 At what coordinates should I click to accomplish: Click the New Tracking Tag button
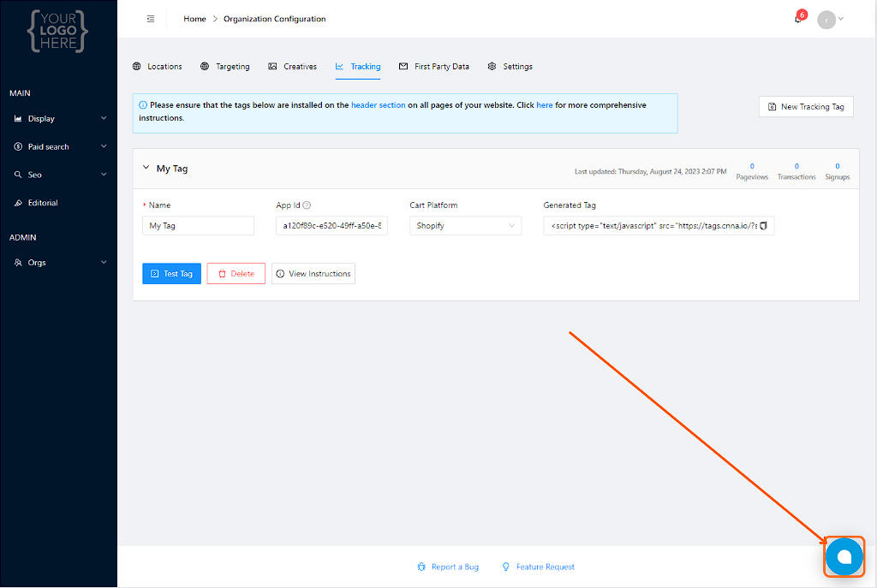point(806,107)
